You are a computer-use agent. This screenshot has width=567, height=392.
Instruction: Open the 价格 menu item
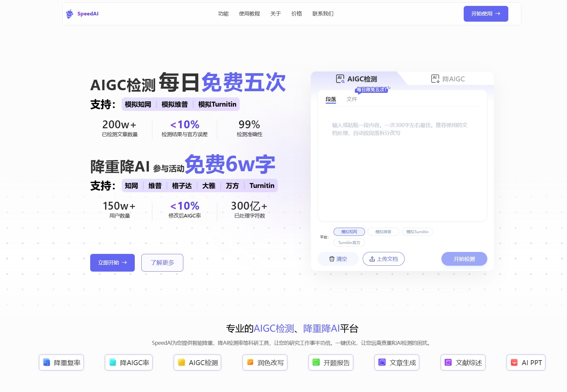296,14
